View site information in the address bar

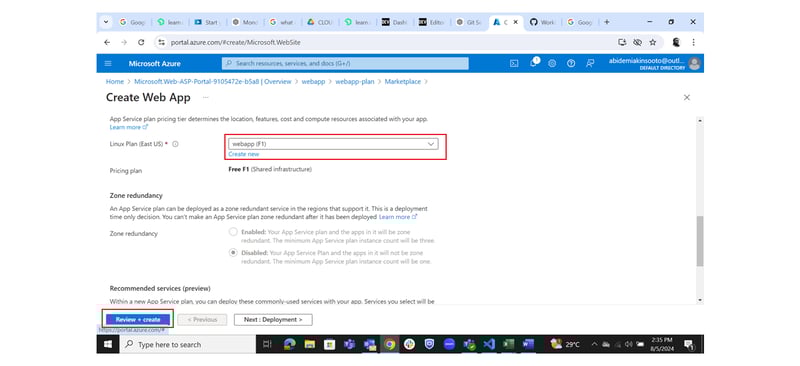161,42
